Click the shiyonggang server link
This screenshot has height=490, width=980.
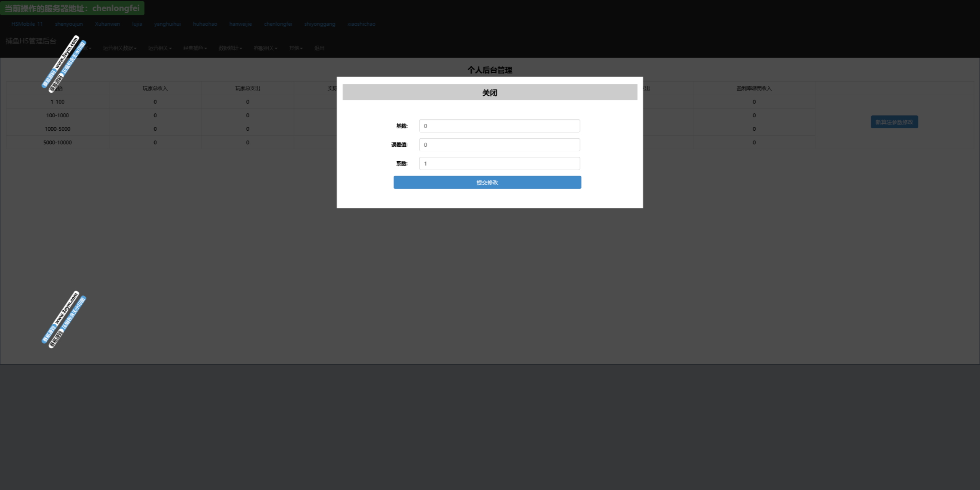click(x=320, y=24)
